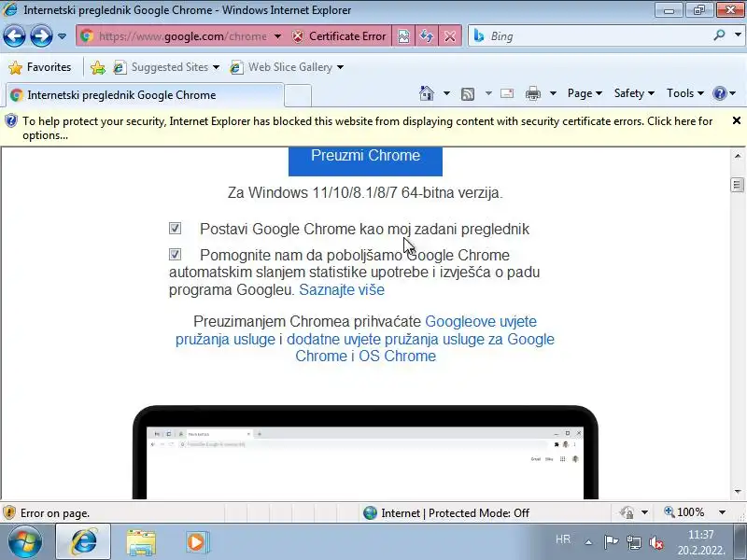Open the Page menu
747x560 pixels.
coord(585,93)
